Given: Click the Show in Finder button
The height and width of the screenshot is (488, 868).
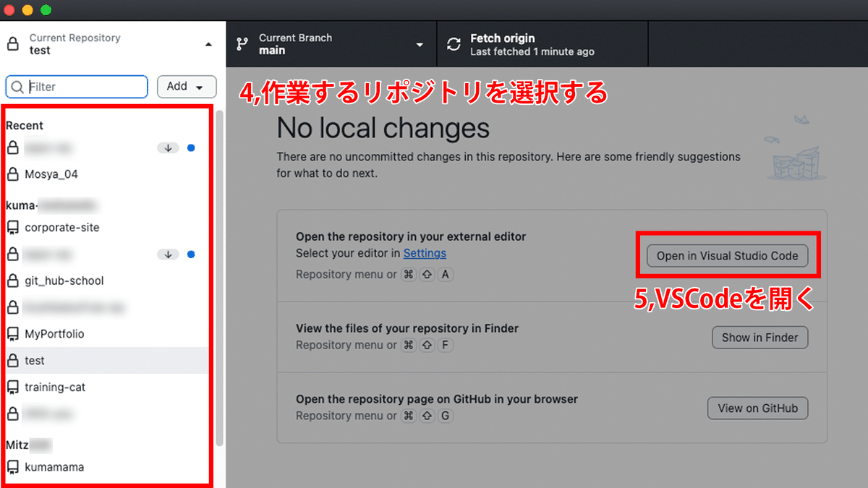Looking at the screenshot, I should click(760, 337).
